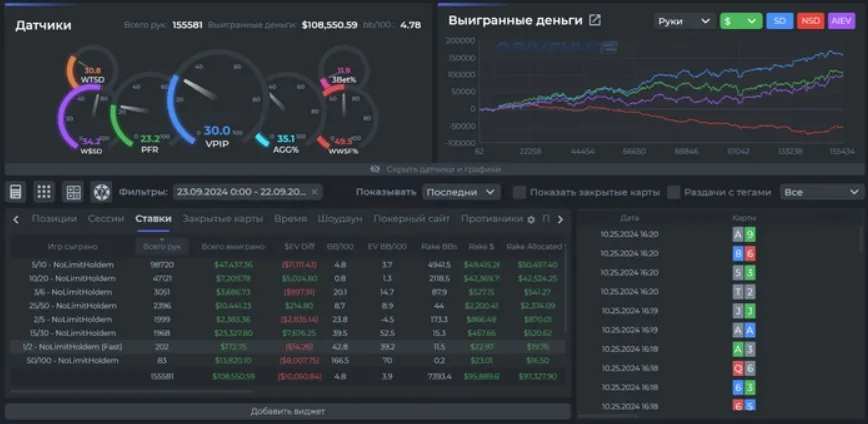The image size is (868, 424).
Task: Click the poker chip icon
Action: coord(101,192)
